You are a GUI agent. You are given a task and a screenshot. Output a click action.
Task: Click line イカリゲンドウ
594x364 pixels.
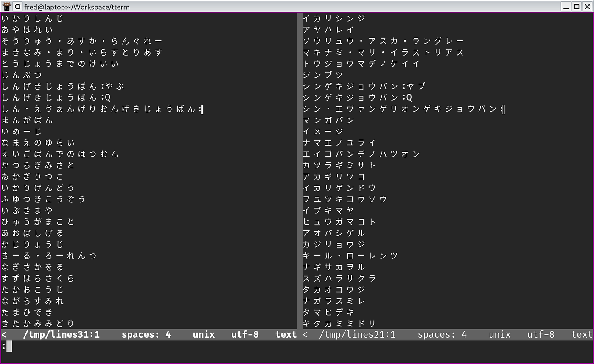(339, 188)
